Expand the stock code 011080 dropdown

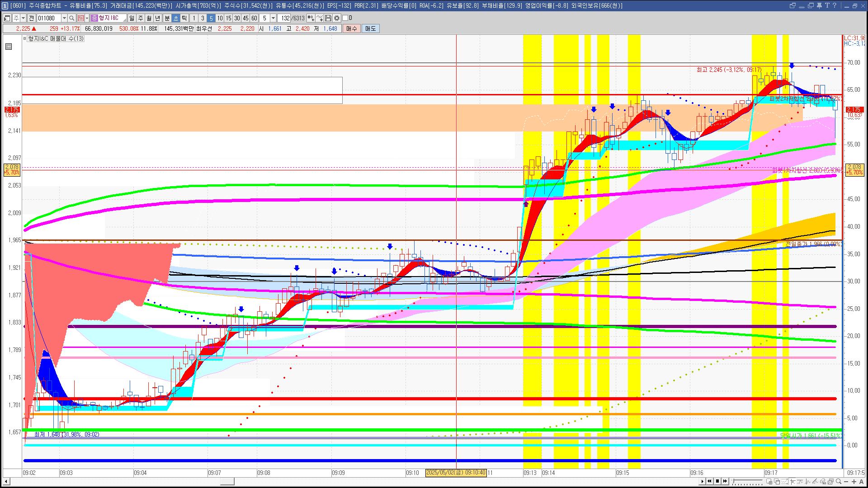[x=64, y=18]
